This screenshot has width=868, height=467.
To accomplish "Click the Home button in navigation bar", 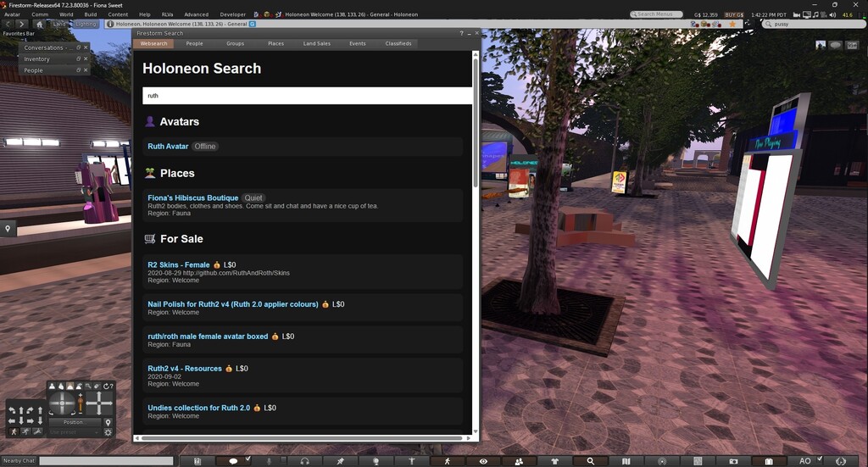I will click(39, 24).
